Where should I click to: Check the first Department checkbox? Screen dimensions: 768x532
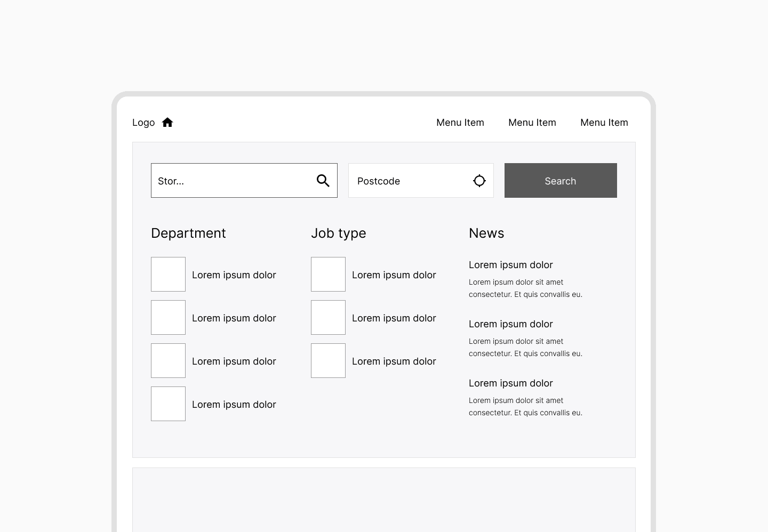(168, 275)
